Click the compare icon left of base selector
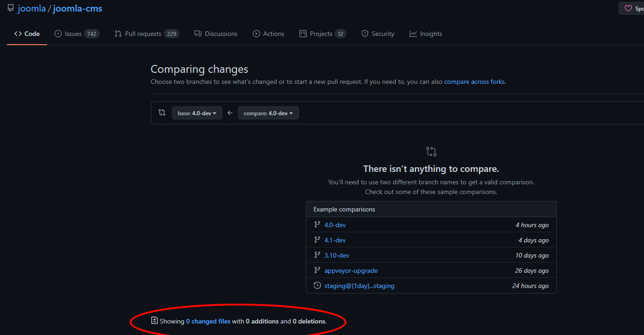The height and width of the screenshot is (335, 644). click(162, 112)
